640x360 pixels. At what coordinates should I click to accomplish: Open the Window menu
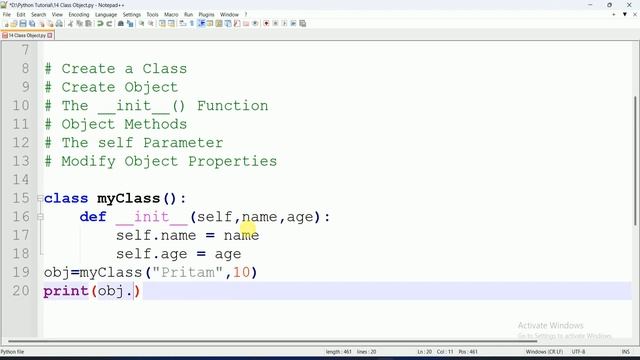229,14
